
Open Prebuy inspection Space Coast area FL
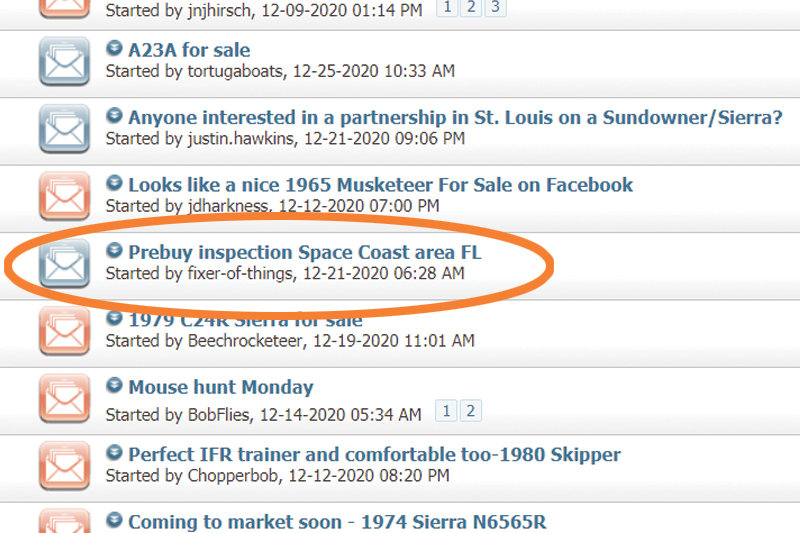(x=305, y=252)
